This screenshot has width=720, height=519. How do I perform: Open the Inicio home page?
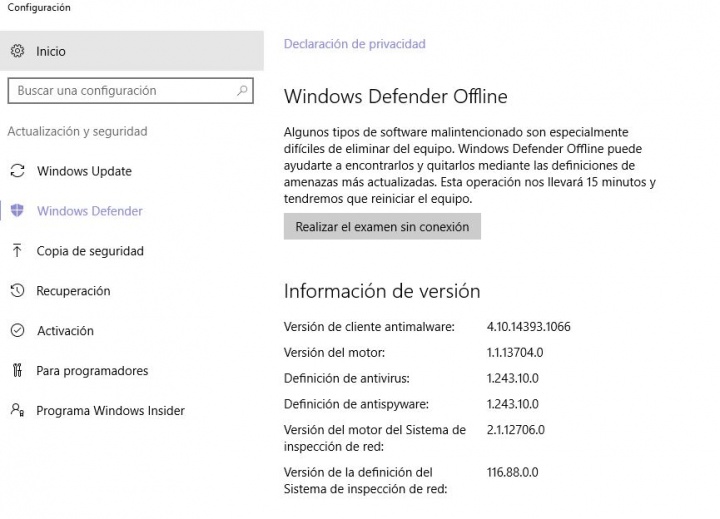[132, 51]
